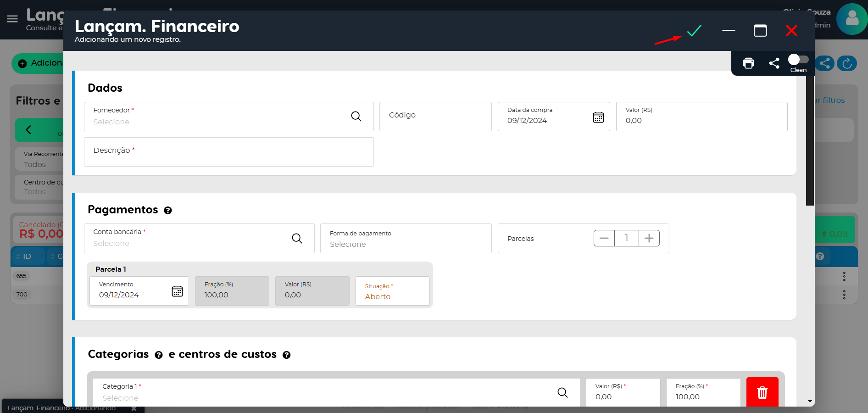
Task: Click the green Adicionar button
Action: (39, 63)
